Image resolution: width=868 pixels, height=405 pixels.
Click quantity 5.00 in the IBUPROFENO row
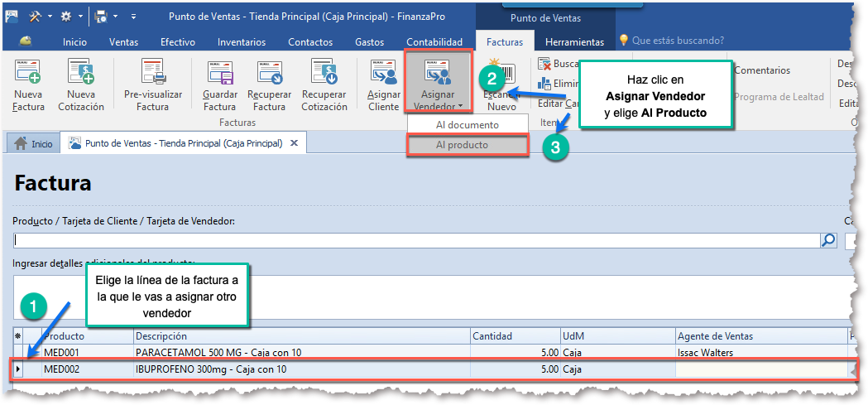[x=515, y=369]
